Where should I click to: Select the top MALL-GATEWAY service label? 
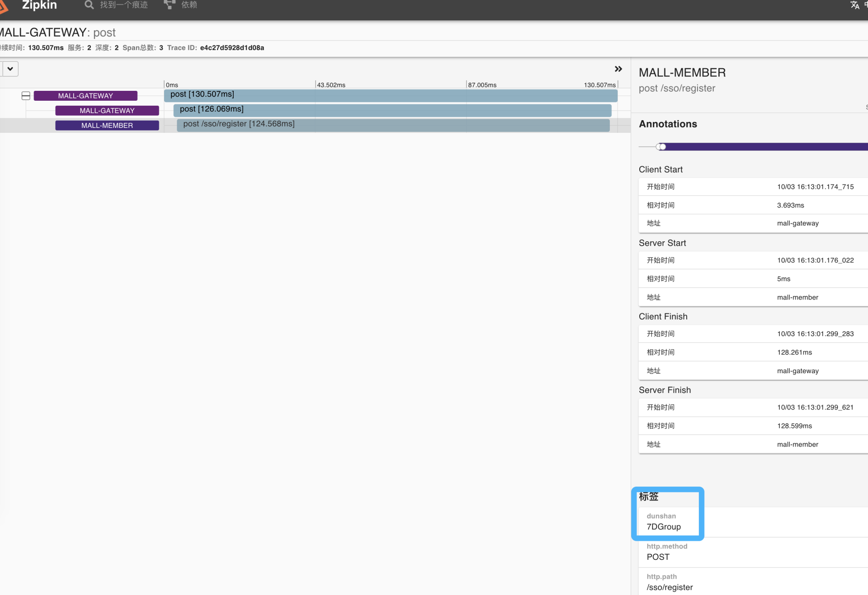(x=85, y=96)
